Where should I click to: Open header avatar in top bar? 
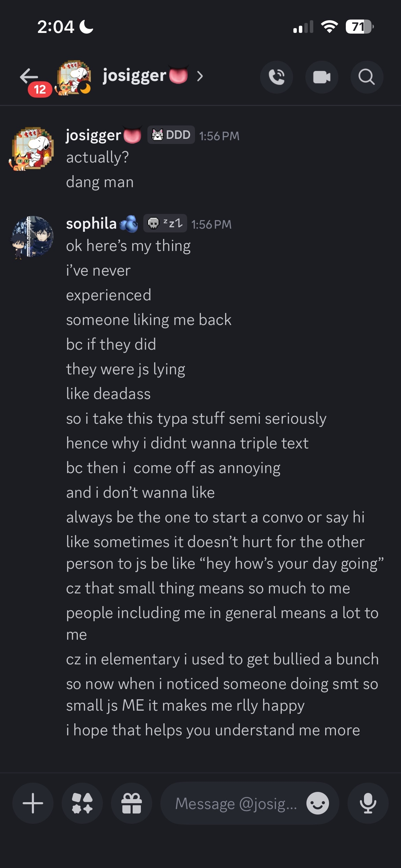click(x=74, y=77)
